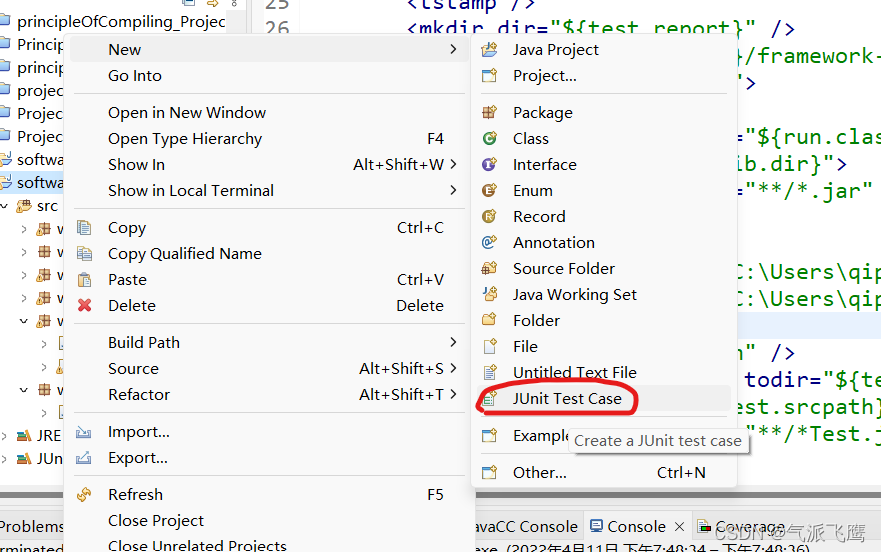Click the Annotation icon

489,242
